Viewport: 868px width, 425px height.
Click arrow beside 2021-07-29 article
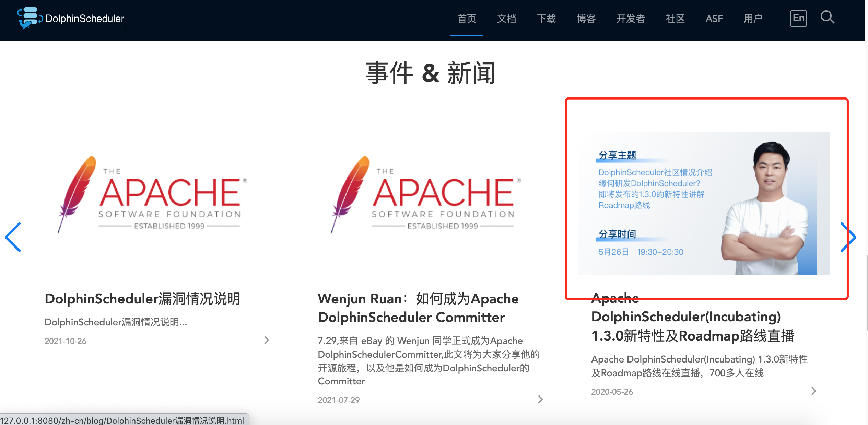click(x=540, y=399)
